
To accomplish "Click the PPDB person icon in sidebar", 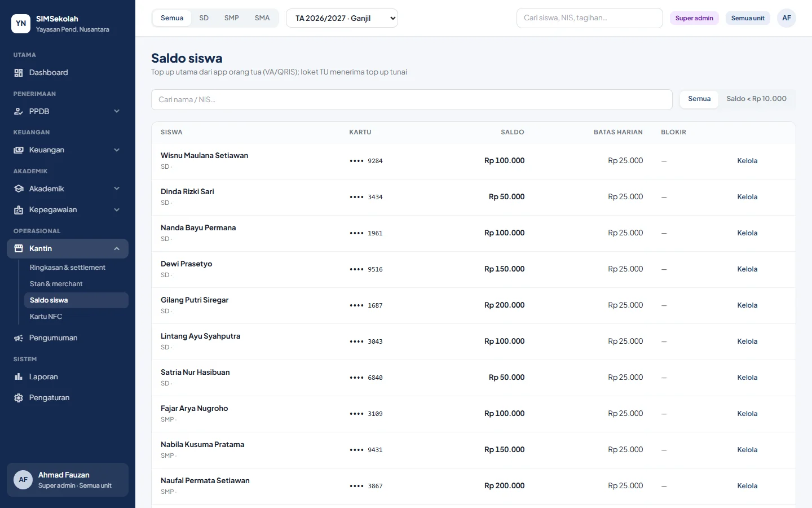I will tap(19, 112).
